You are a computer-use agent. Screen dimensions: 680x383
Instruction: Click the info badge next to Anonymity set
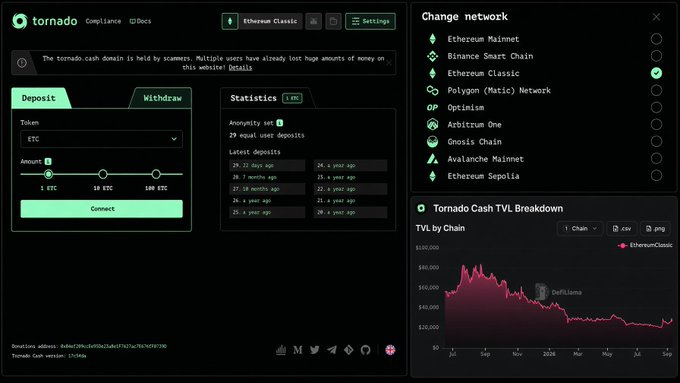(280, 123)
